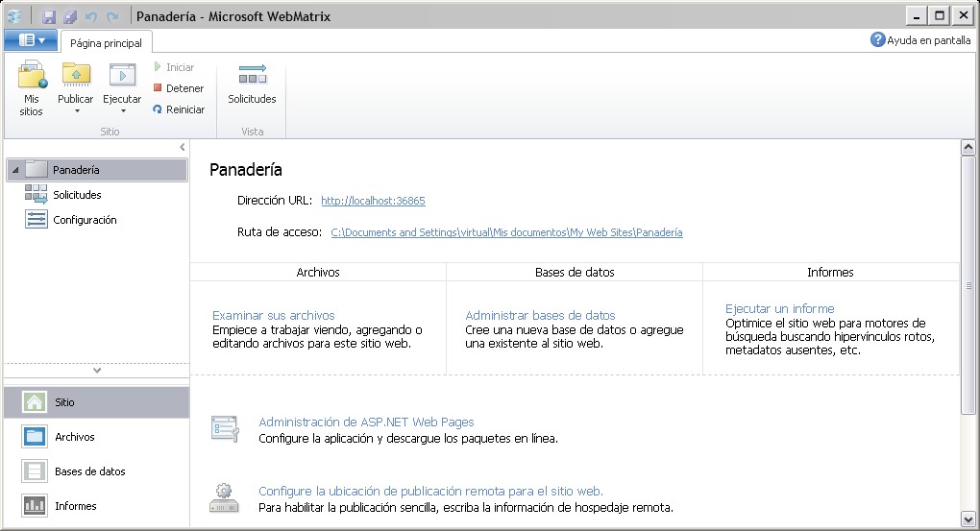Viewport: 980px width, 531px height.
Task: Click Administrar bases de datos link
Action: [x=540, y=316]
